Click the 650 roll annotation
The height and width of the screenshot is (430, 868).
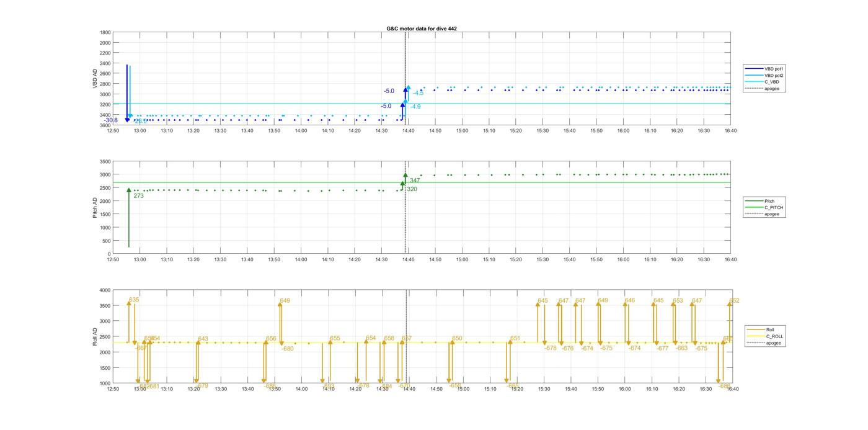pos(457,338)
